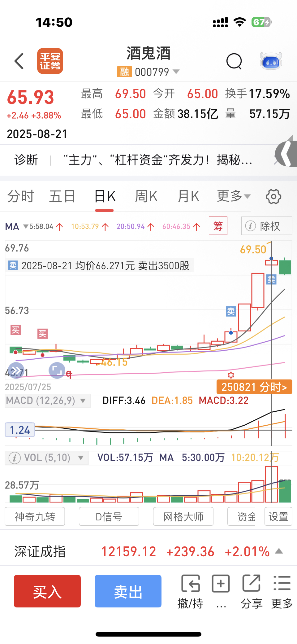Tap the latest green candlestick bar
297x644 pixels.
point(285,267)
